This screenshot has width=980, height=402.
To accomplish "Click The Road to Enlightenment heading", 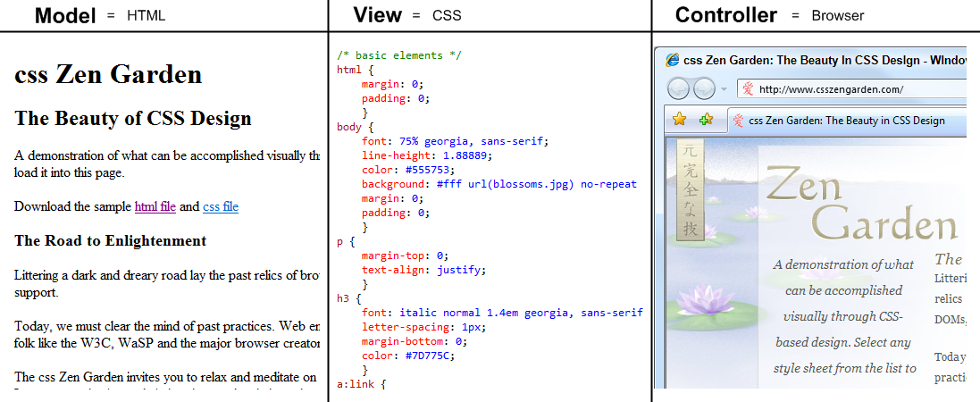I will click(x=110, y=240).
